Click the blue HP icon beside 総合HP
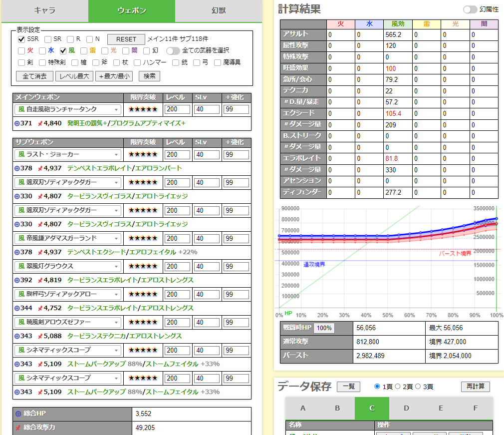 [x=18, y=414]
